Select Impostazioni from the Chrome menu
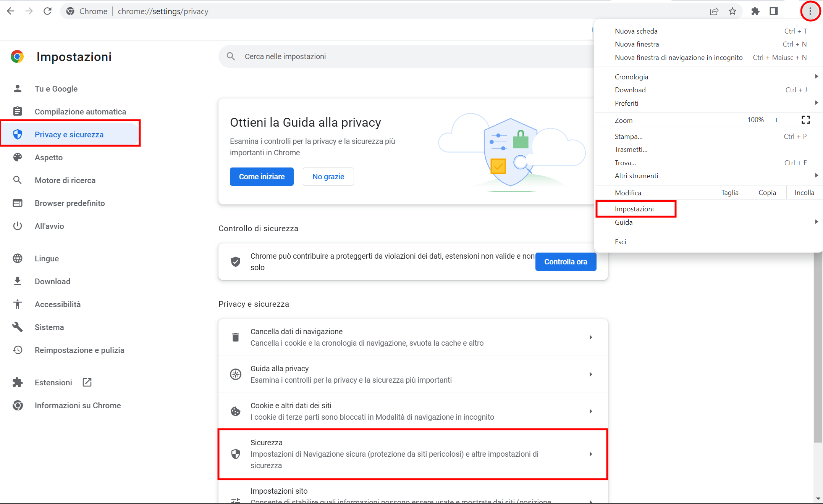 click(634, 209)
